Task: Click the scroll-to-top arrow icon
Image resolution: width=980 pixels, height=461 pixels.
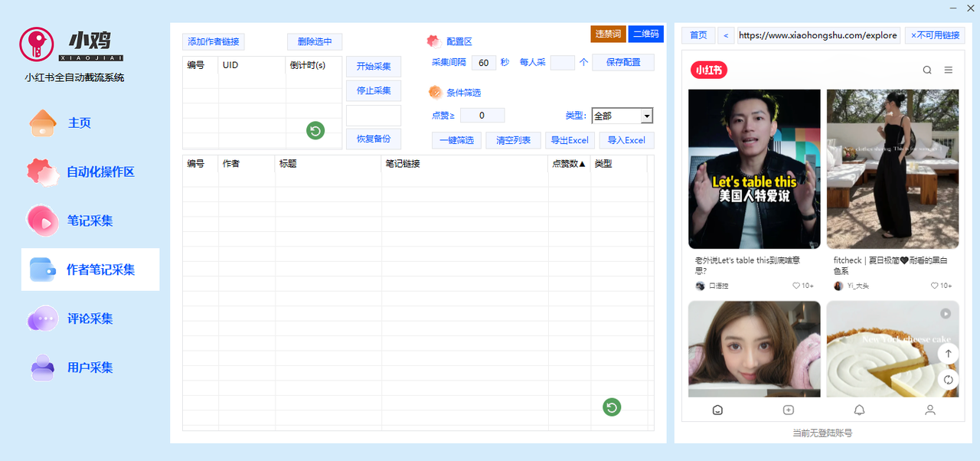Action: coord(948,354)
